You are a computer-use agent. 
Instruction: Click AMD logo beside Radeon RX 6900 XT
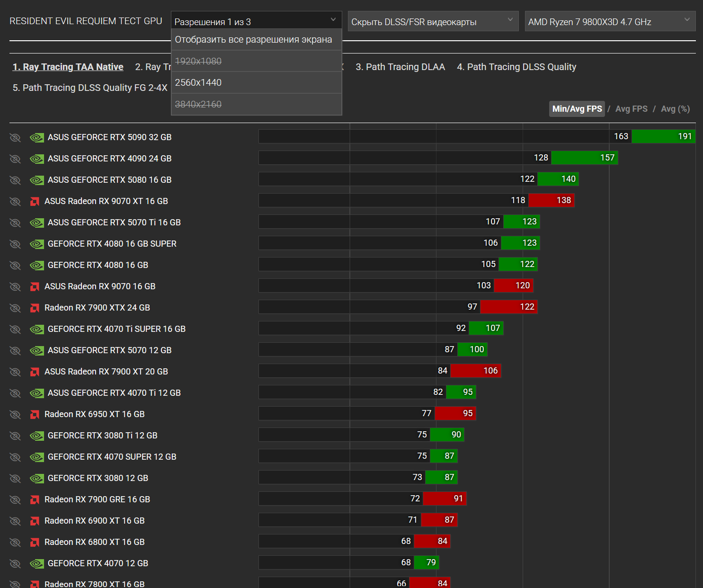[35, 521]
